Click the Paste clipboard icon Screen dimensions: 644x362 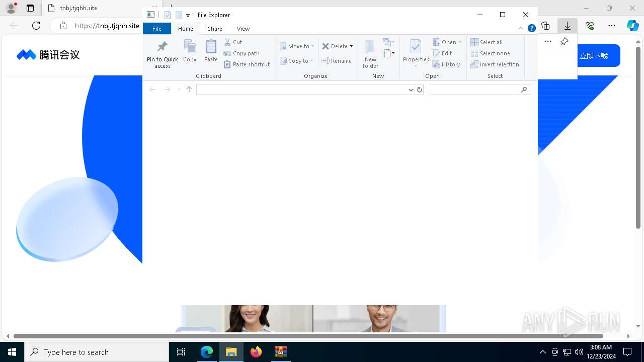click(x=211, y=46)
